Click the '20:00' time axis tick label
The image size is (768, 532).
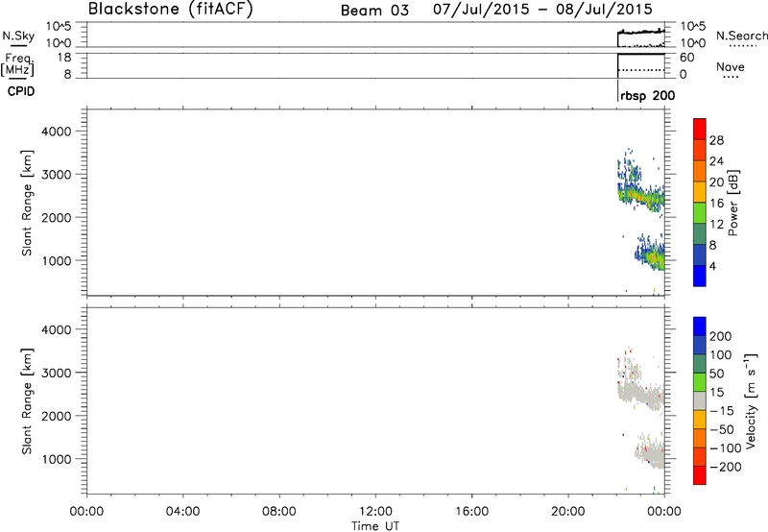click(x=568, y=512)
